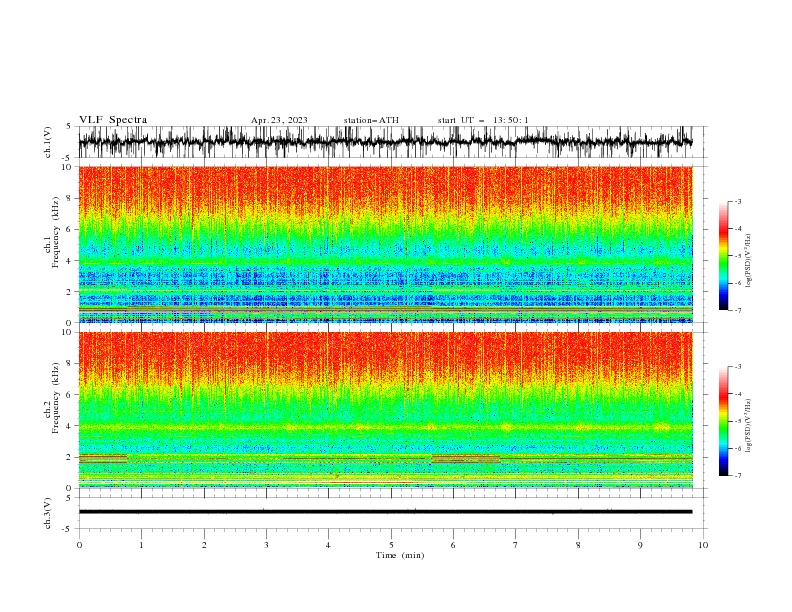Click the "start UT = 13:50:1" text
Viewport: 792px width, 612px height.
coord(483,120)
